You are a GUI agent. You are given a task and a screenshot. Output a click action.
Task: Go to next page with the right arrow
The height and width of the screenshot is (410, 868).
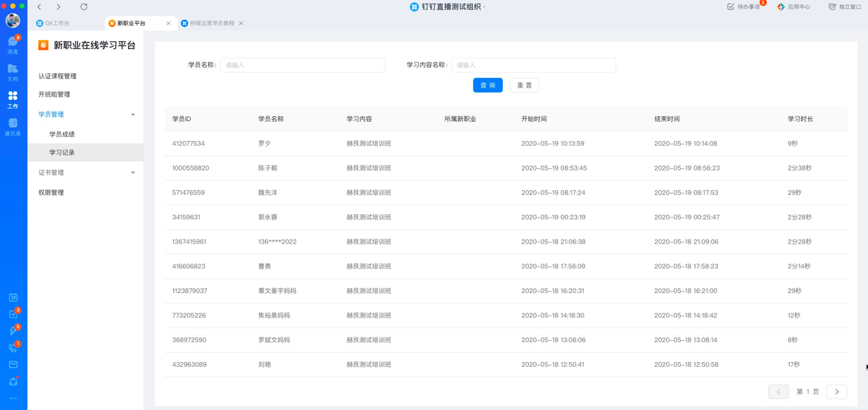coord(836,392)
